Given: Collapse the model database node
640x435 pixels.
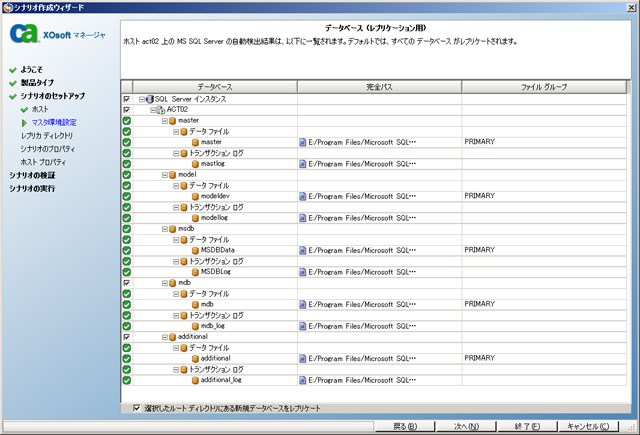Looking at the screenshot, I should (164, 175).
